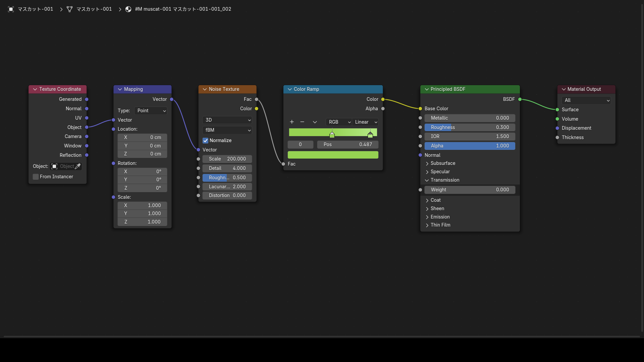Open the fBM noise type dropdown
The image size is (644, 362).
[x=227, y=130]
